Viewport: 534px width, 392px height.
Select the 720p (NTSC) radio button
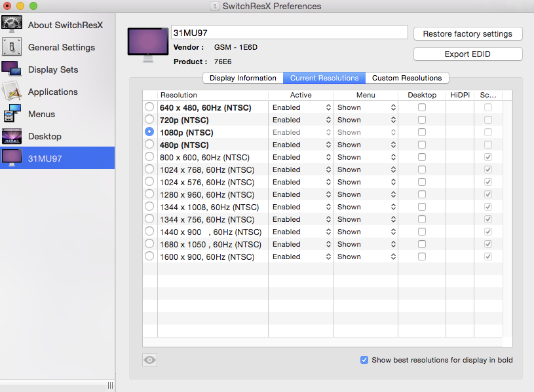pyautogui.click(x=149, y=119)
